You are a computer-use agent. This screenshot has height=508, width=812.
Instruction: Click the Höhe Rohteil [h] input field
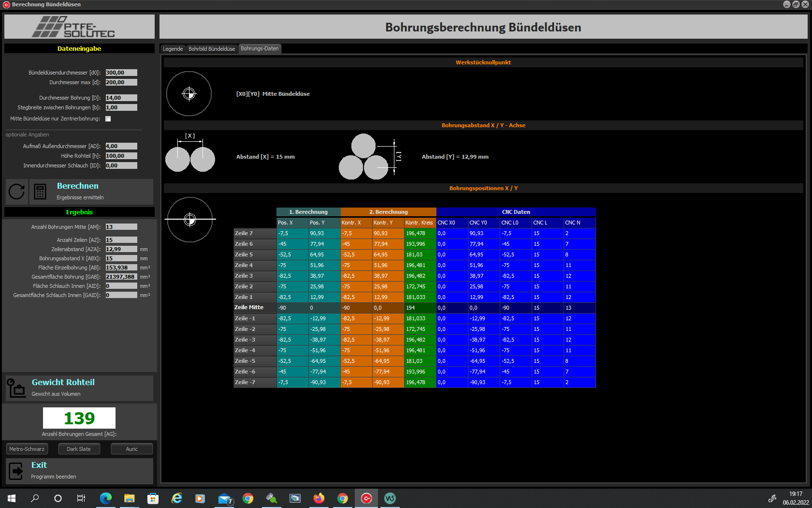(x=121, y=156)
